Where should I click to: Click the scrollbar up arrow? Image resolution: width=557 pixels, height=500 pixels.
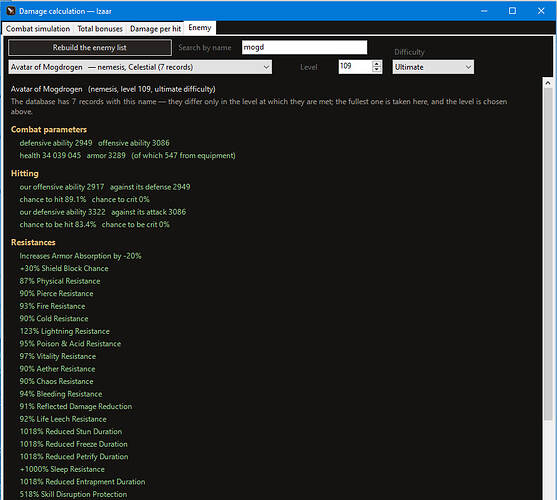point(548,83)
